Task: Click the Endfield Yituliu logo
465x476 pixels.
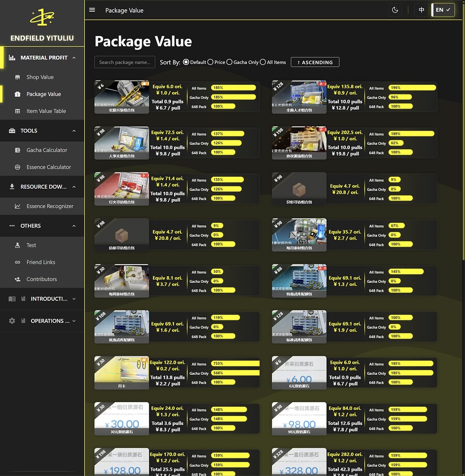Action: 42,19
